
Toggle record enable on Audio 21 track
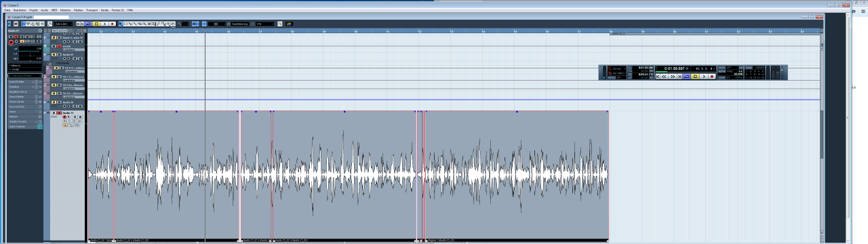[x=64, y=117]
